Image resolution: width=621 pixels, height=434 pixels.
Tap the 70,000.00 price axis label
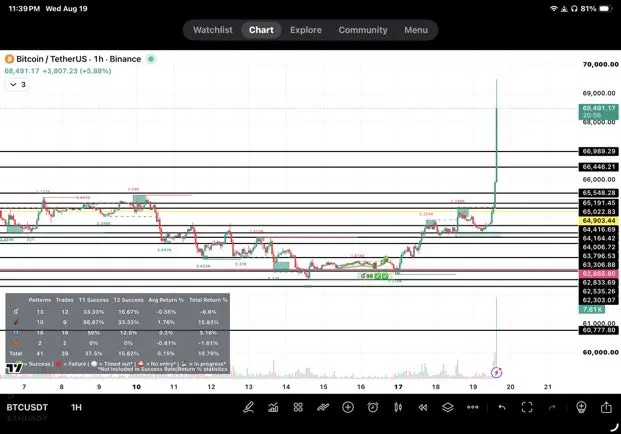pyautogui.click(x=600, y=64)
